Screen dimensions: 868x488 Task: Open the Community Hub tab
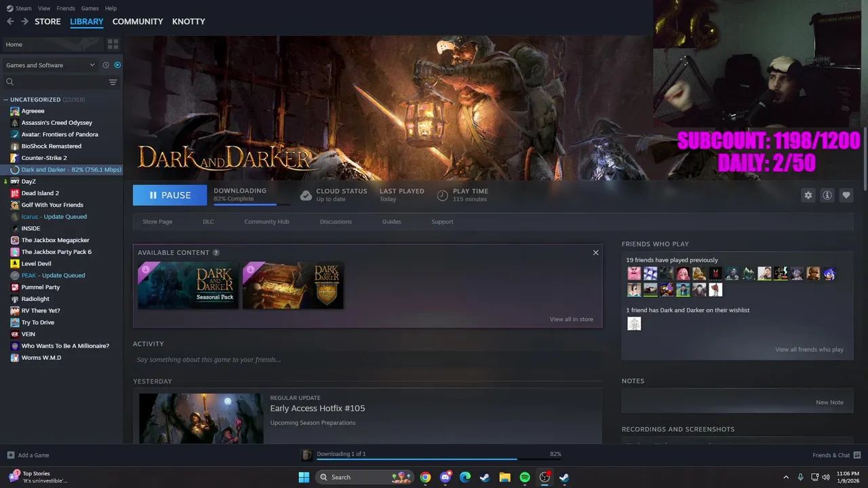coord(267,222)
